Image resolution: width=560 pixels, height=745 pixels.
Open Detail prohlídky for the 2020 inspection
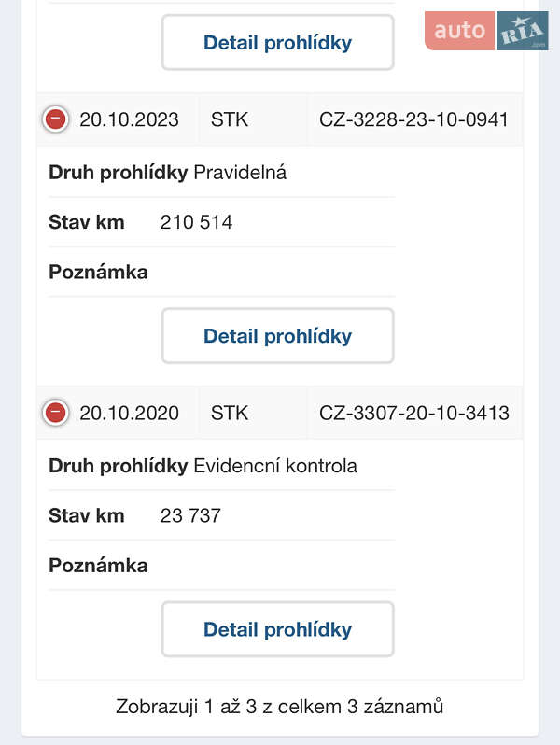point(277,629)
